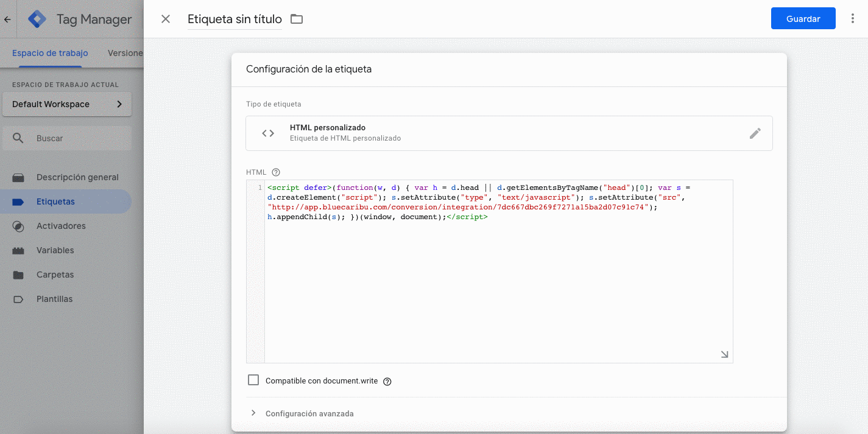The width and height of the screenshot is (868, 434).
Task: Open the three-dot more options menu
Action: coord(853,19)
